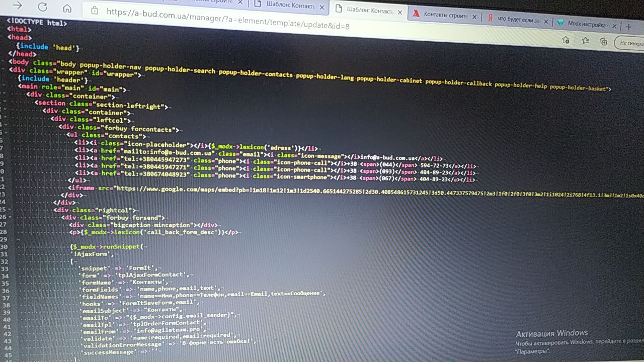Image resolution: width=644 pixels, height=362 pixels.
Task: Open the add-to-favorites star icon
Action: pos(566,40)
